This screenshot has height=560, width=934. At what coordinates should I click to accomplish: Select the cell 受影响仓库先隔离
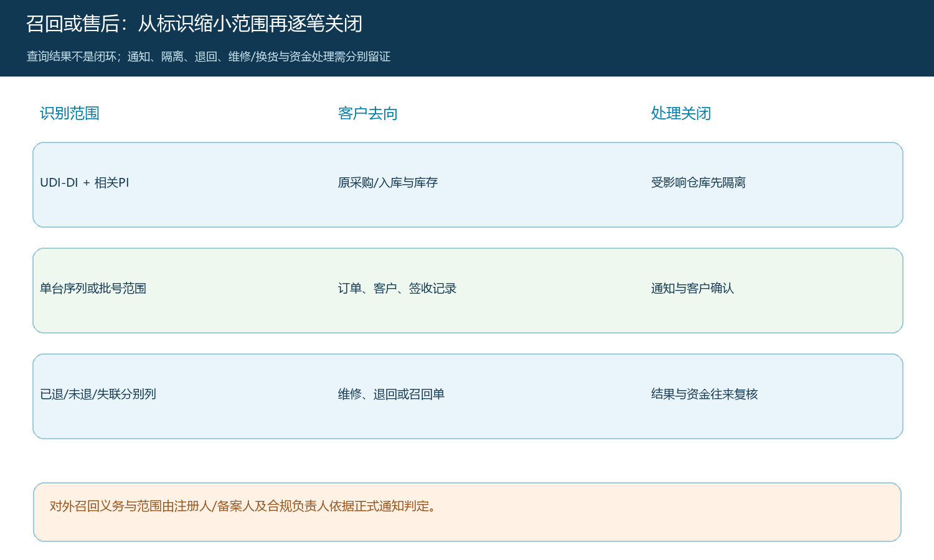(x=699, y=182)
